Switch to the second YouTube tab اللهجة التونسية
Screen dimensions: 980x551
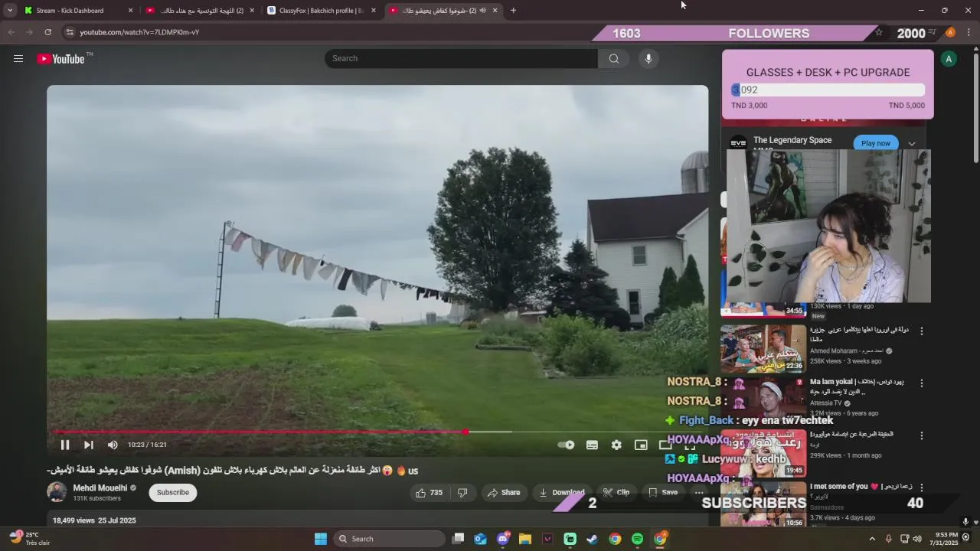click(x=200, y=11)
